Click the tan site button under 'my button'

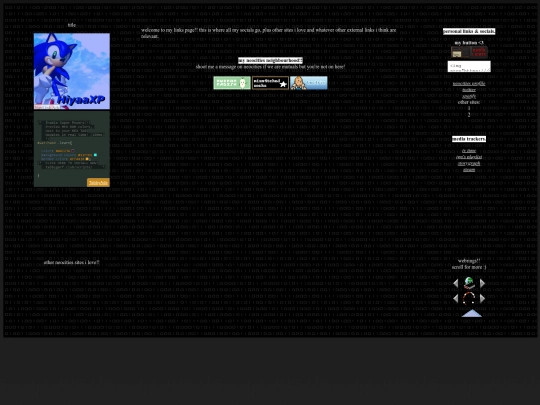(x=460, y=52)
